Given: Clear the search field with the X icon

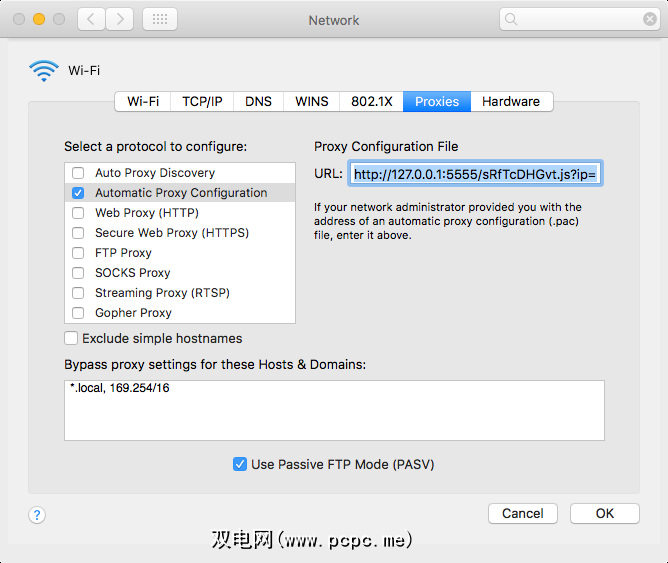Looking at the screenshot, I should click(651, 19).
